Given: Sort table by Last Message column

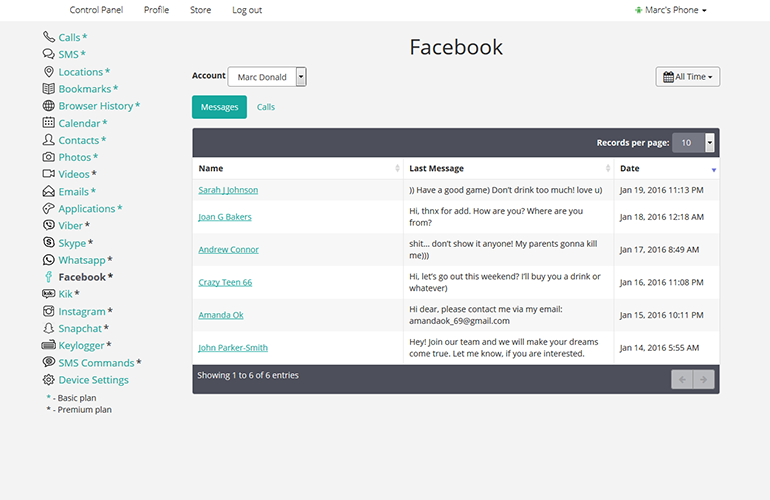Looking at the screenshot, I should 508,168.
